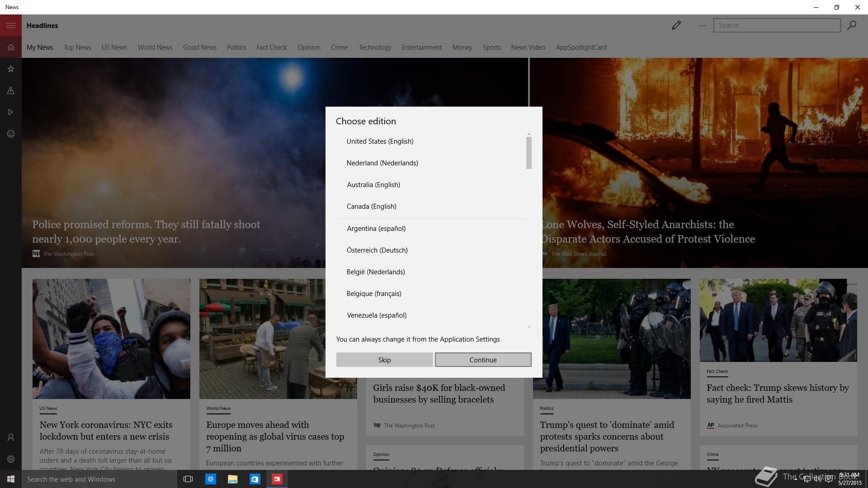Switch to the Top News tab
Image resolution: width=868 pixels, height=488 pixels.
[x=77, y=47]
